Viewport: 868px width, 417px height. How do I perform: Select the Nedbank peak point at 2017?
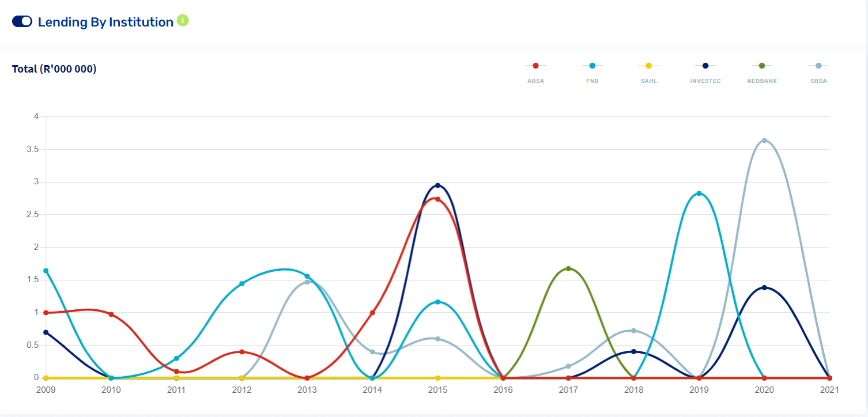point(568,268)
